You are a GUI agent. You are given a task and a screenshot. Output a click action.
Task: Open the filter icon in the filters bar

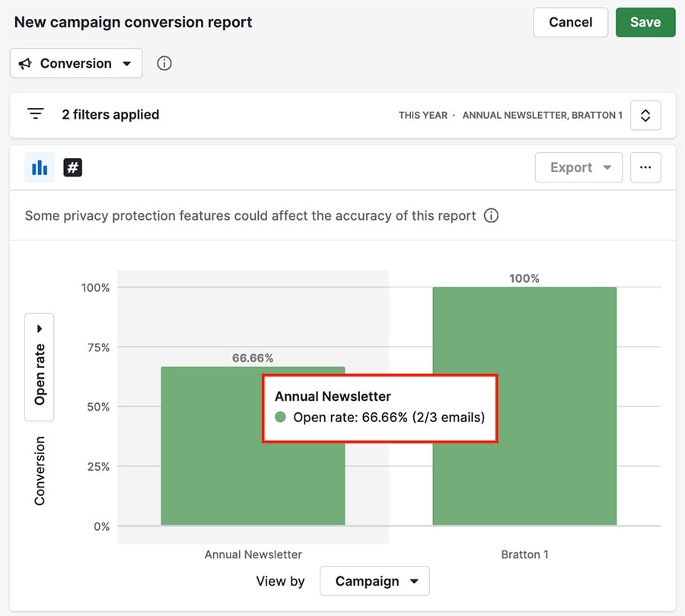[x=35, y=113]
